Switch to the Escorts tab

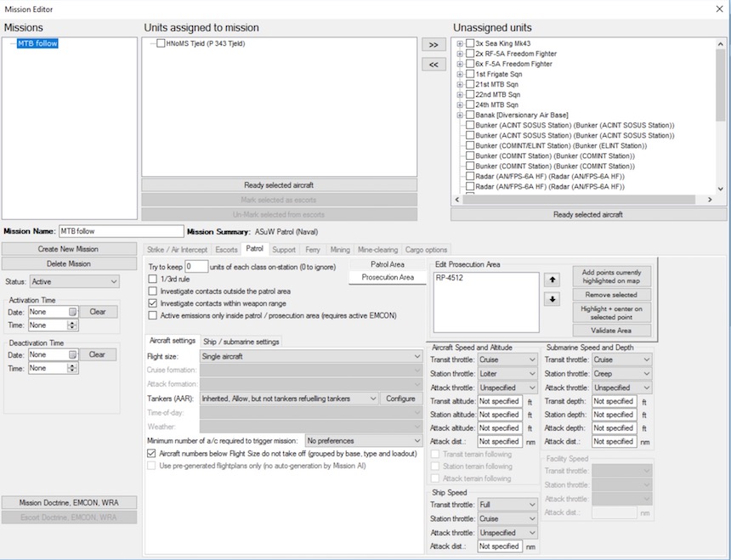tap(226, 250)
